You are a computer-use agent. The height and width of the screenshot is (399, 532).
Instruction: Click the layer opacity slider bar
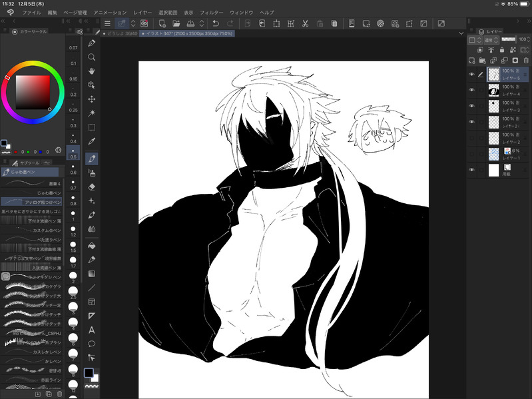coord(508,39)
